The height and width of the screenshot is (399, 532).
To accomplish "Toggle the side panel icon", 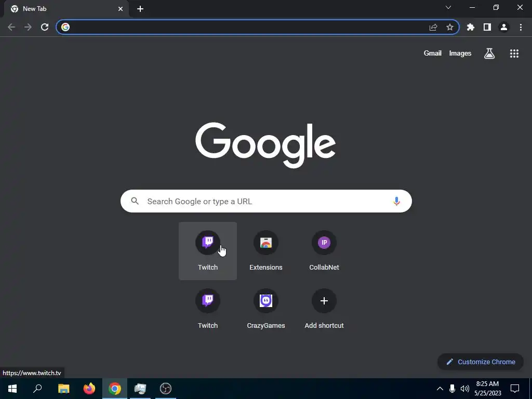I will pyautogui.click(x=487, y=27).
